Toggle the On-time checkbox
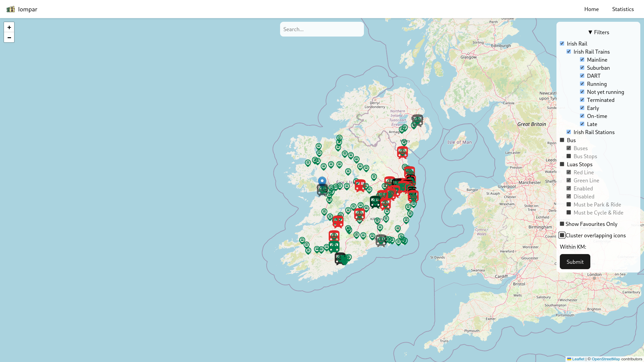Viewport: 644px width, 362px height. [x=582, y=116]
